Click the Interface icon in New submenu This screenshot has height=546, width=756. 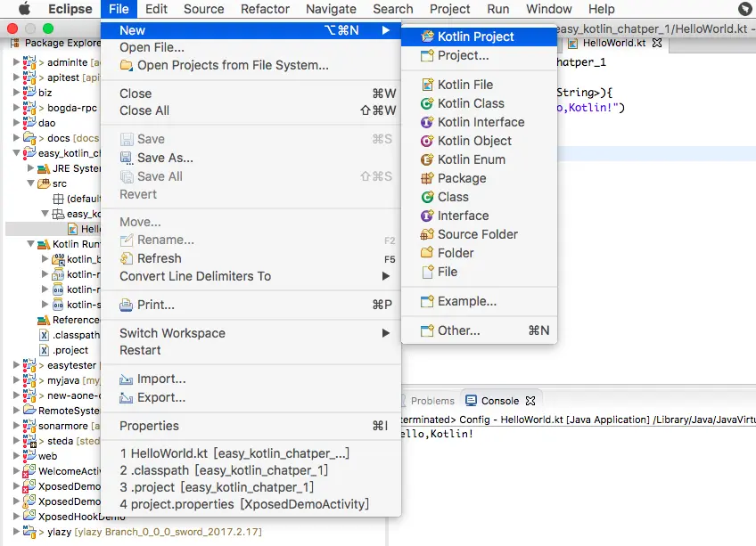pos(427,216)
